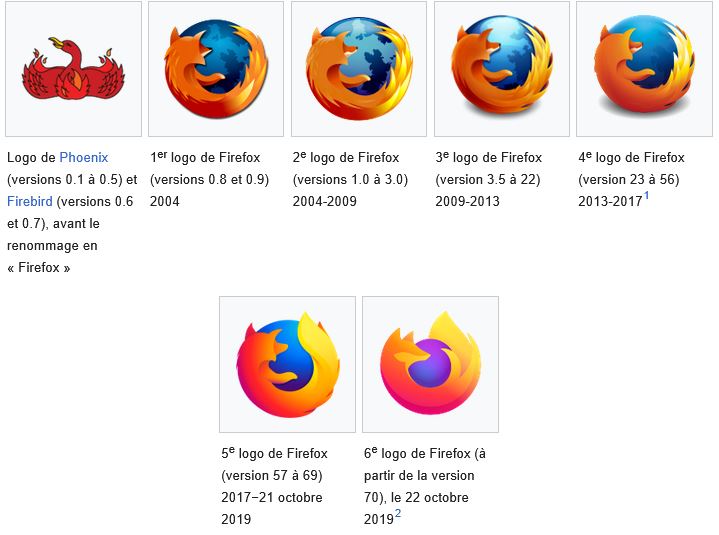This screenshot has width=719, height=535.
Task: Open the 2nd Firefox logo thumbnail
Action: point(359,69)
